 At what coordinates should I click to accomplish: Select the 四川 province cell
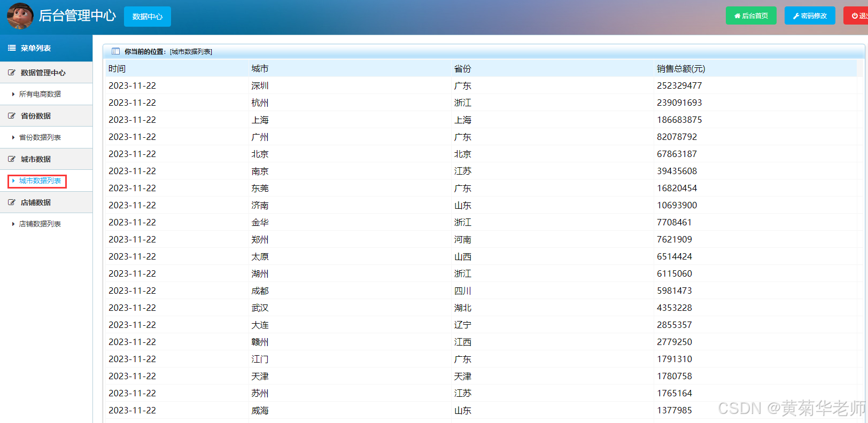pos(463,291)
